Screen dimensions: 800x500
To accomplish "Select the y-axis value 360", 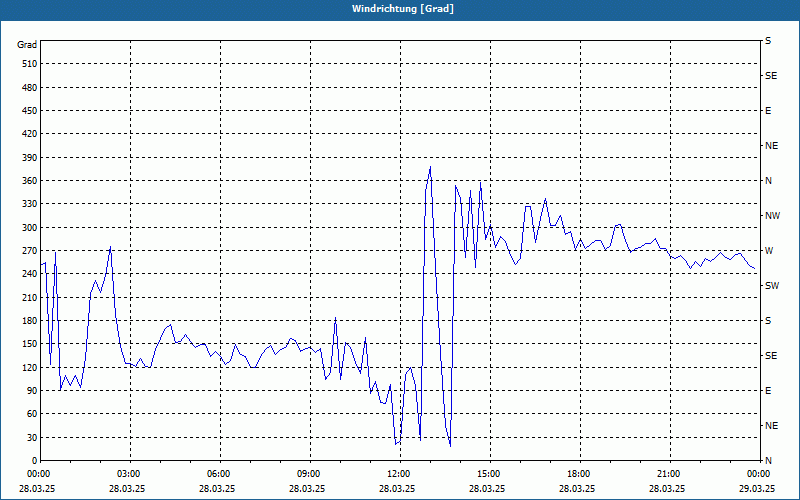I will coord(30,181).
